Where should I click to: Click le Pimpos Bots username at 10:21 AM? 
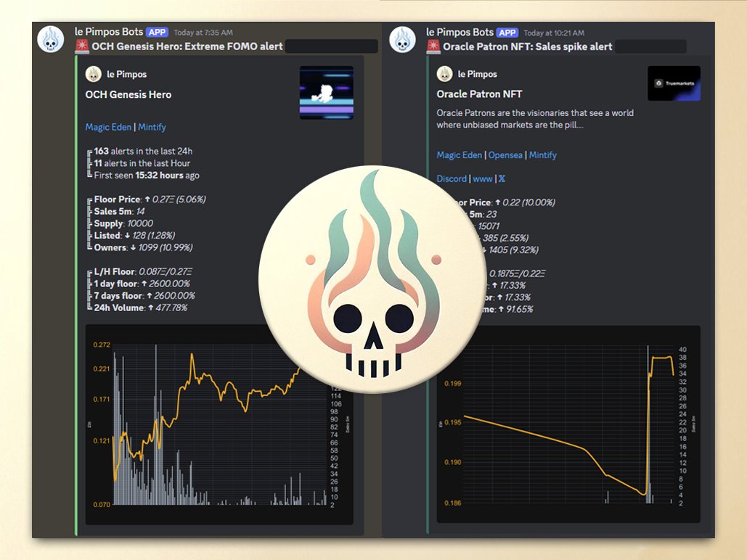click(x=460, y=33)
